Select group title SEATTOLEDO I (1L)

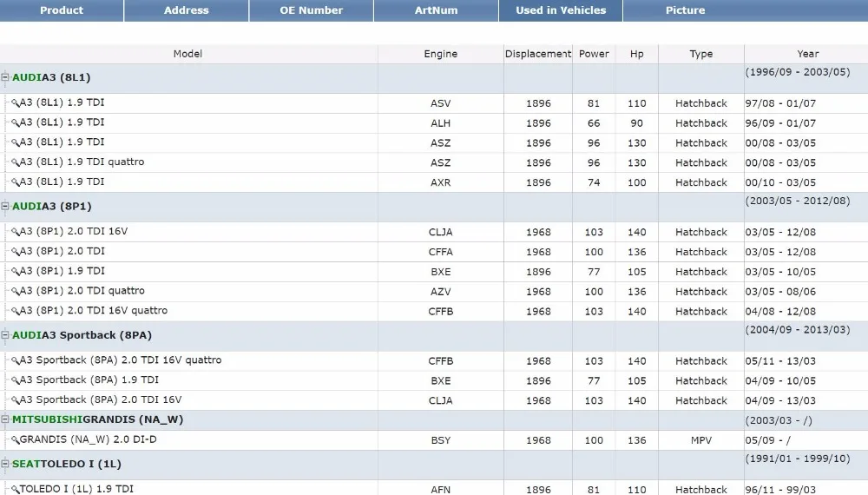tap(67, 464)
